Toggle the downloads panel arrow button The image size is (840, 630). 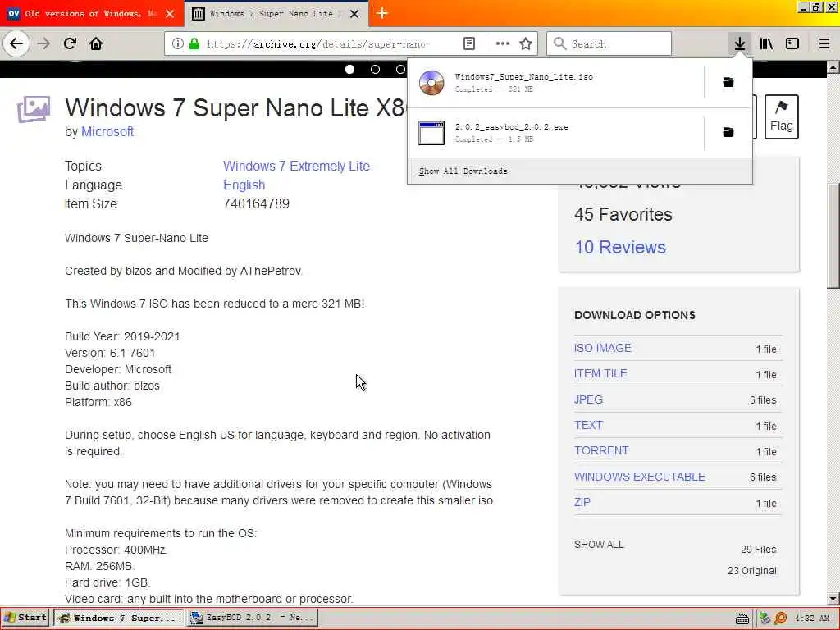pyautogui.click(x=740, y=44)
